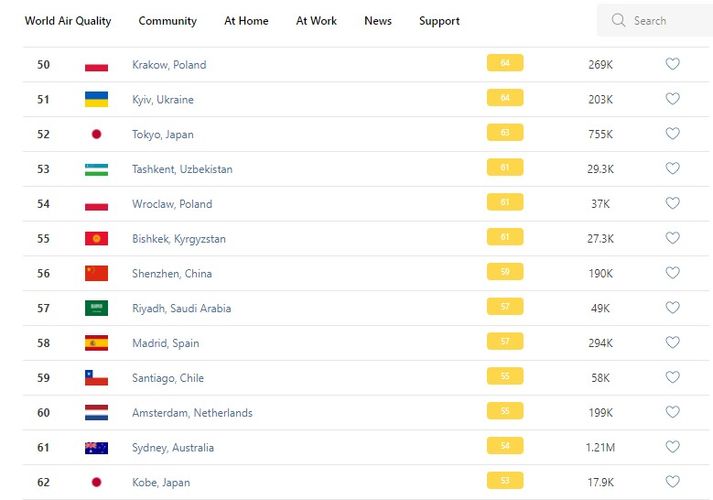Click the heart icon for Madrid, Spain
The width and height of the screenshot is (713, 500).
coord(672,343)
